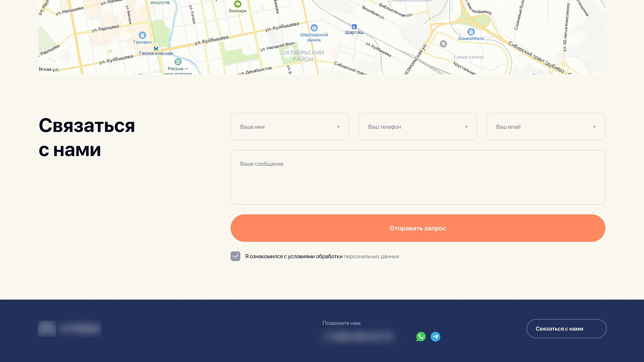Click footer Связаться с нами button
The image size is (644, 362).
click(x=566, y=329)
